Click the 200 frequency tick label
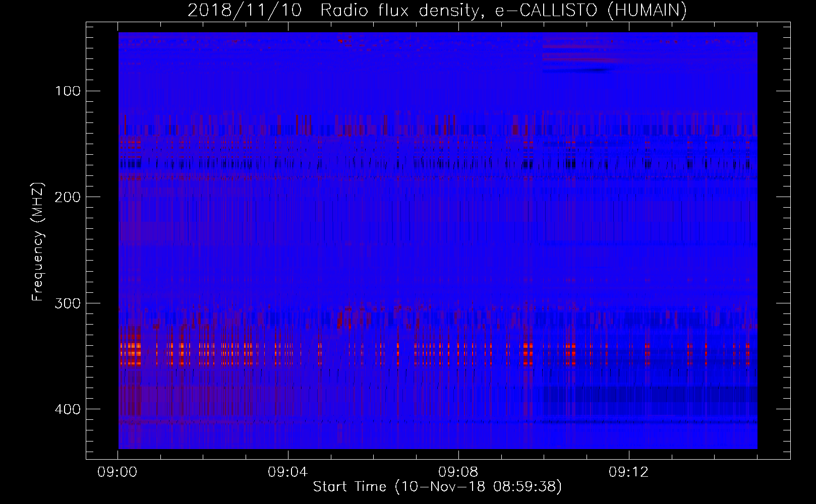Screen dimensions: 816x504 click(x=68, y=197)
